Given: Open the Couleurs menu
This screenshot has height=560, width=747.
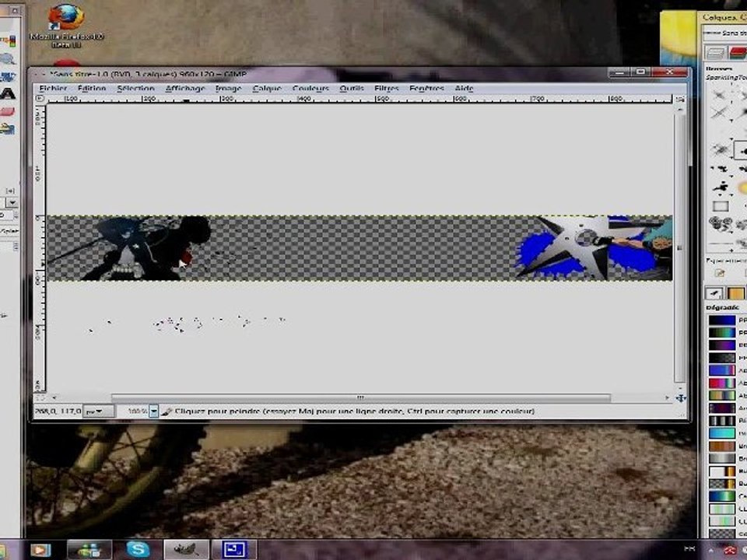Looking at the screenshot, I should (310, 89).
